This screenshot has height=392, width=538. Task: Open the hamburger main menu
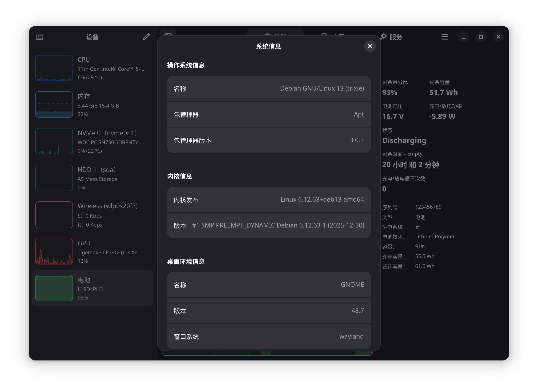point(445,37)
